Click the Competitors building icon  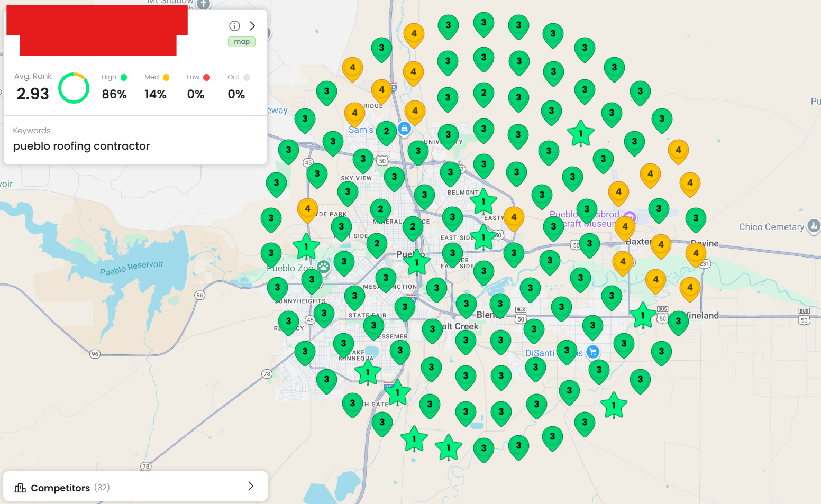(x=20, y=488)
